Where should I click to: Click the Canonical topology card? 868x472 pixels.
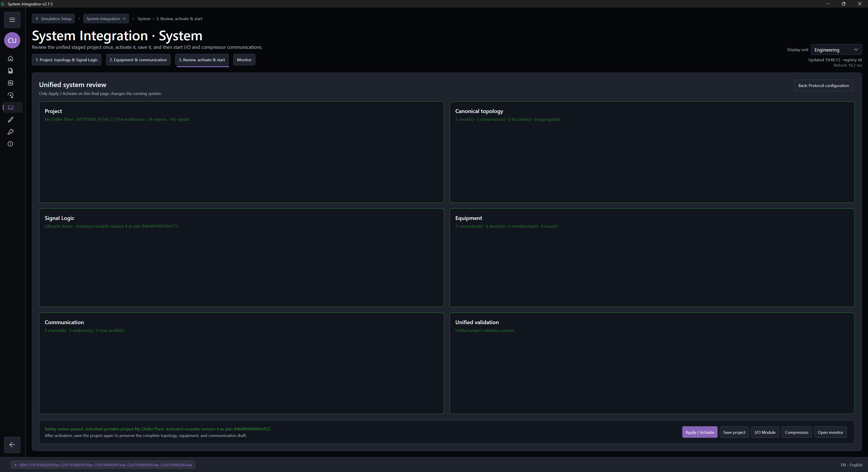click(652, 152)
